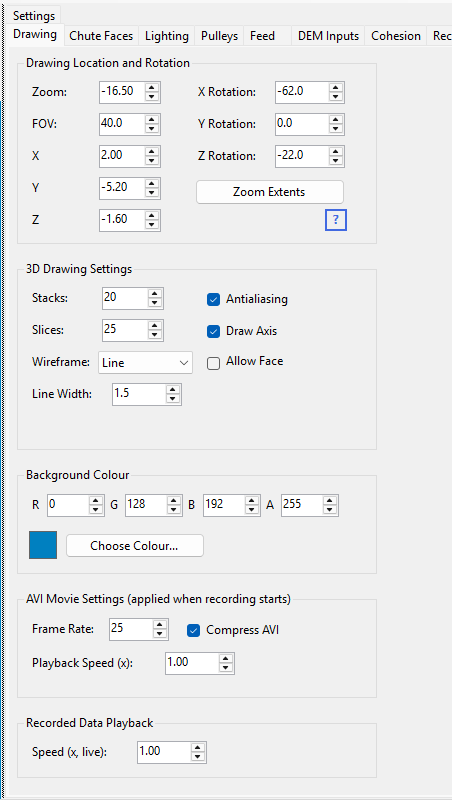Screen dimensions: 452x800
Task: Increase the FOV spinner value
Action: coord(153,119)
